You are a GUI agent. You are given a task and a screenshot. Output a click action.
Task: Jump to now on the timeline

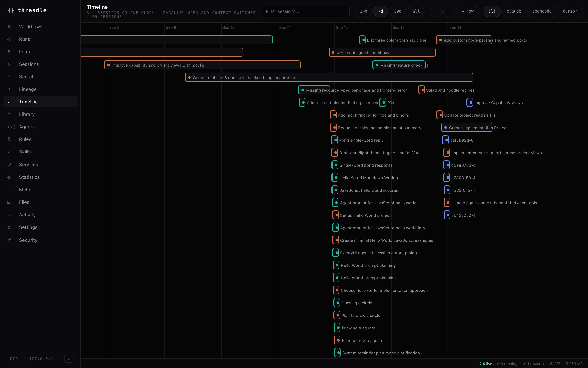pos(467,11)
